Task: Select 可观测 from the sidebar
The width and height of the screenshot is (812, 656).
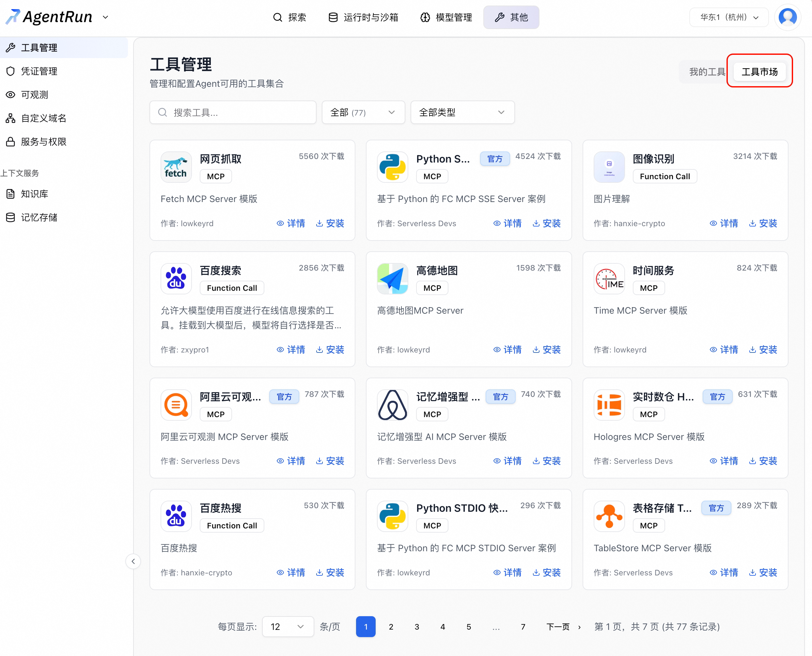Action: tap(34, 95)
